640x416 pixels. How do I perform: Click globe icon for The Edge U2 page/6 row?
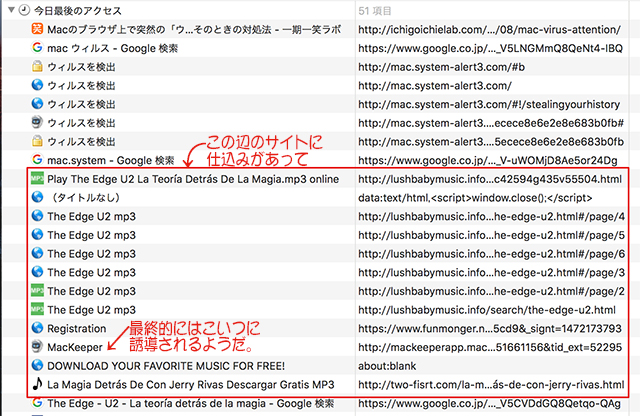(x=37, y=254)
